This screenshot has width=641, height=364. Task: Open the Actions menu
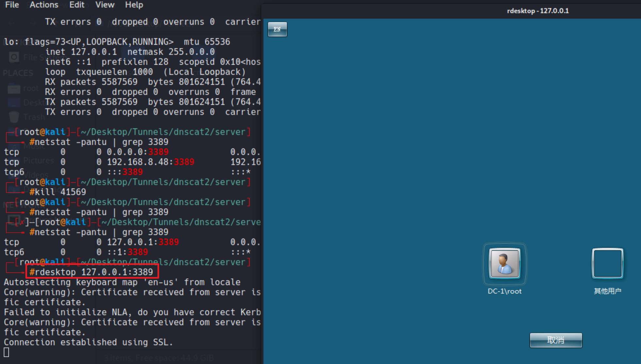(x=44, y=5)
